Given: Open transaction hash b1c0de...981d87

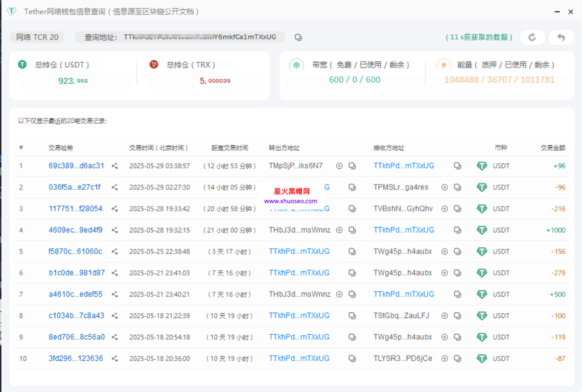Looking at the screenshot, I should coord(77,273).
